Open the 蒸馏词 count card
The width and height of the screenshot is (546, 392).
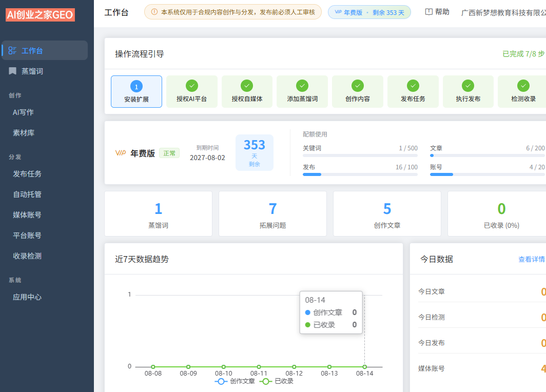159,214
